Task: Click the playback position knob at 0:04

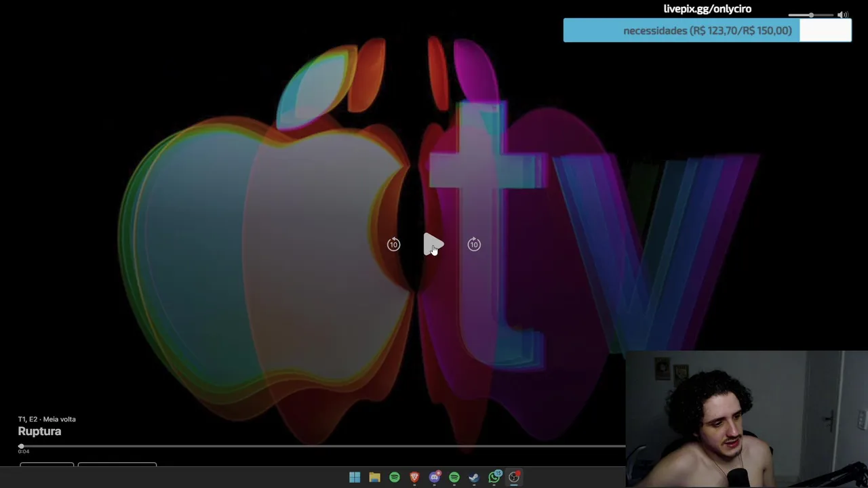Action: click(21, 446)
